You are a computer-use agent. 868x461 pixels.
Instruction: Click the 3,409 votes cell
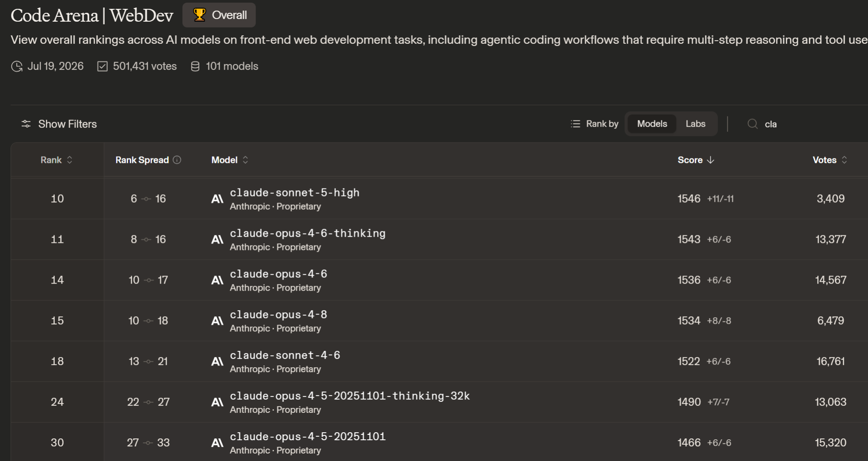coord(831,199)
